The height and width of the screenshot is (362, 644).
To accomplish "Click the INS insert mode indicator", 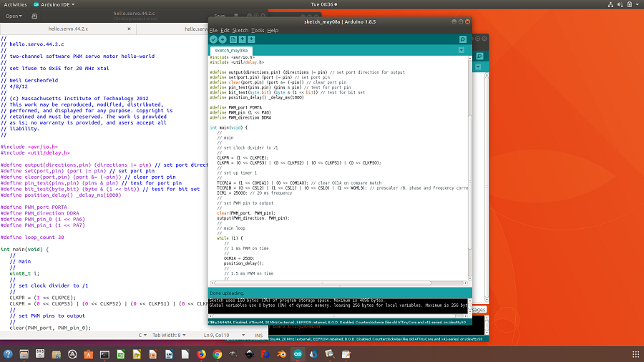I will click(x=258, y=336).
